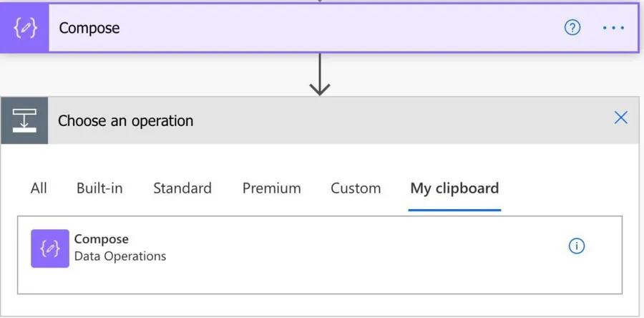Click the purple Compose icon on the top card
This screenshot has width=644, height=318.
(25, 29)
